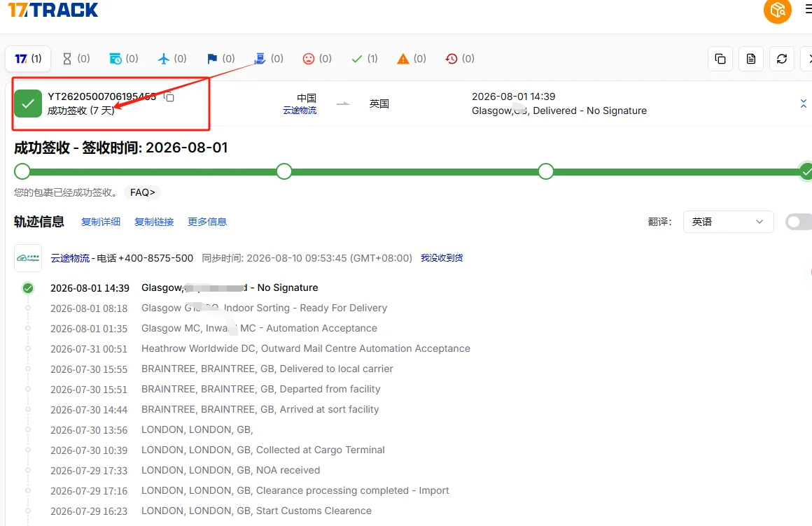Click the 更多信息 link
Viewport: 812px width, 526px height.
pos(207,222)
